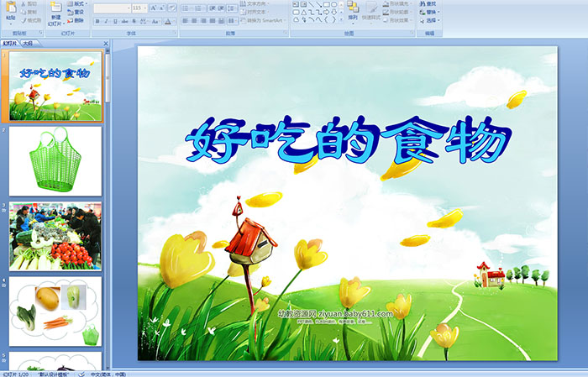
Task: Click the Shrink Font icon
Action: click(161, 8)
